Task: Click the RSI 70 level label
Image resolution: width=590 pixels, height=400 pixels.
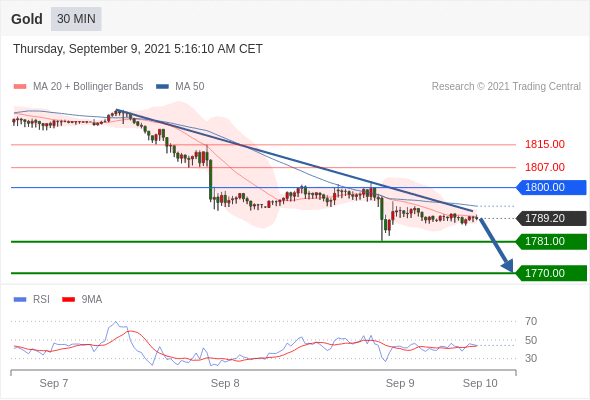Action: pyautogui.click(x=531, y=321)
